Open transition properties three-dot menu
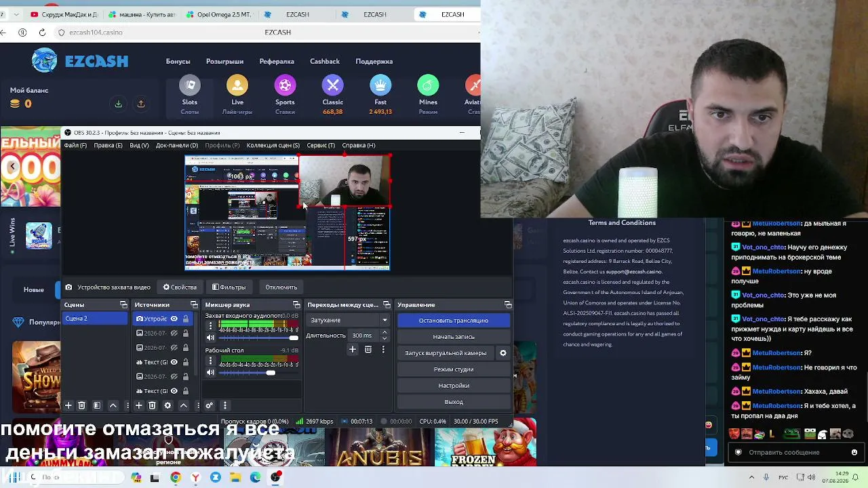 click(x=383, y=349)
